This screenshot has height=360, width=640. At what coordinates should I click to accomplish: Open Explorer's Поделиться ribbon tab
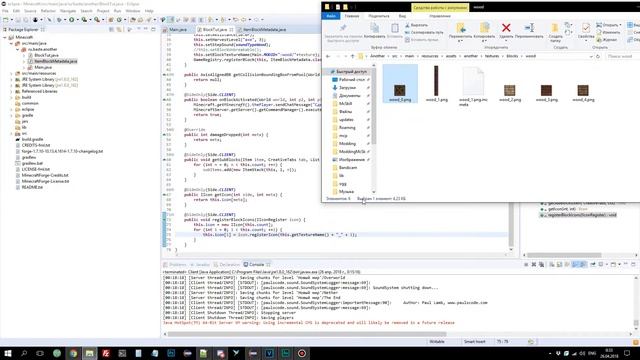pyautogui.click(x=378, y=16)
